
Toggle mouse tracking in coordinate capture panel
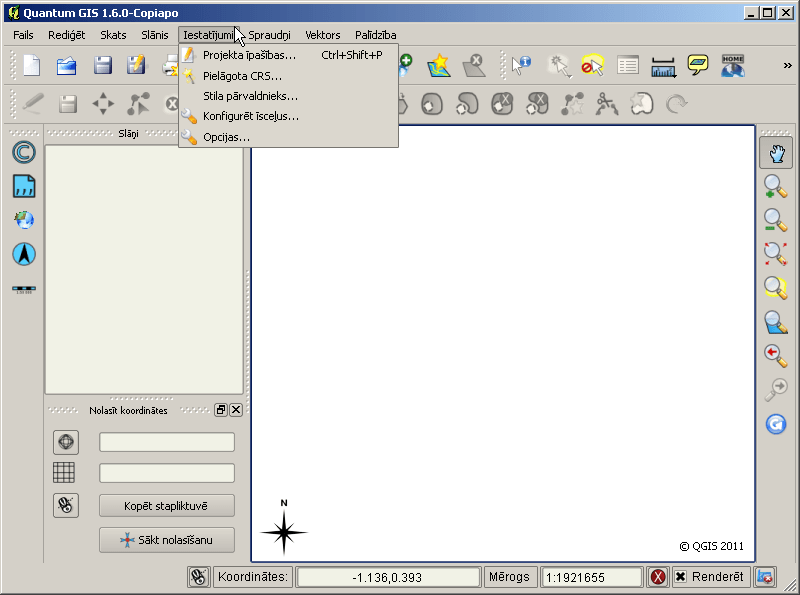[x=66, y=505]
